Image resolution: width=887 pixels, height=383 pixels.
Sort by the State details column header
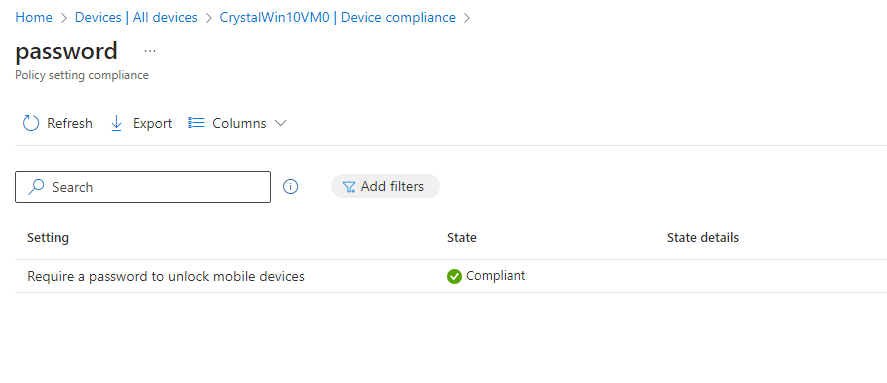(x=703, y=238)
